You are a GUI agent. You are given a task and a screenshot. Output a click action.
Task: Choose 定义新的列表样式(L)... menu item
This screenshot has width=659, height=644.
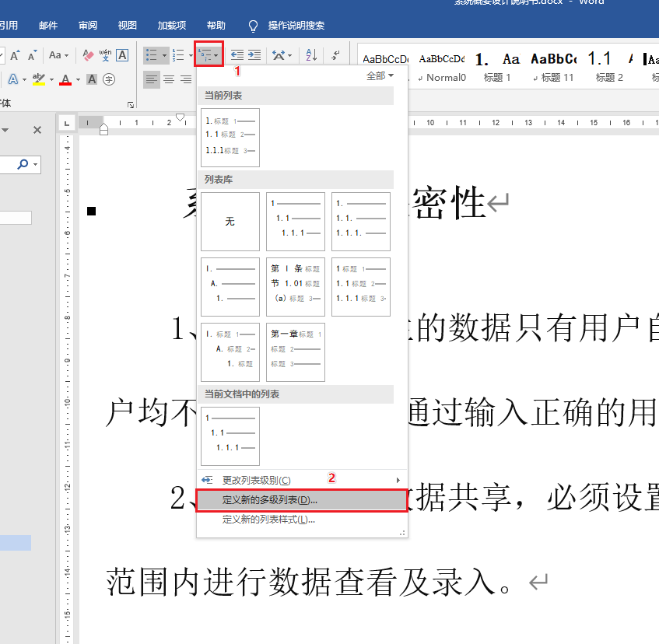[302, 520]
